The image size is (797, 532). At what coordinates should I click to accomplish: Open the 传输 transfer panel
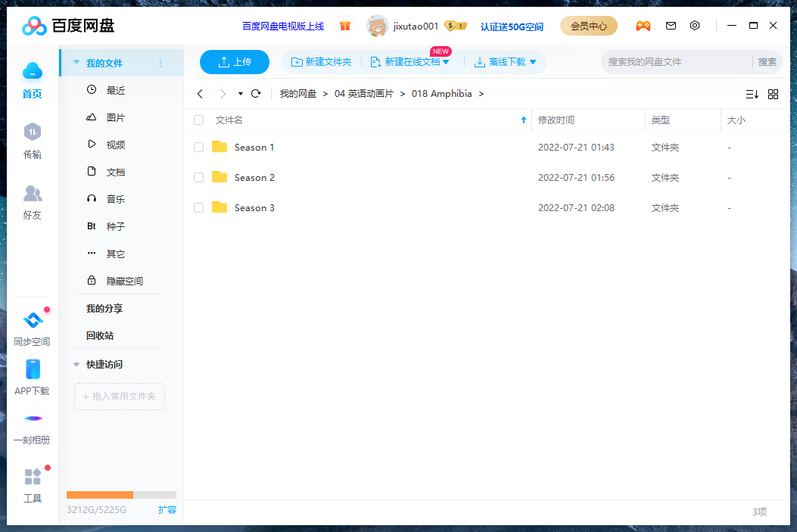pyautogui.click(x=32, y=132)
